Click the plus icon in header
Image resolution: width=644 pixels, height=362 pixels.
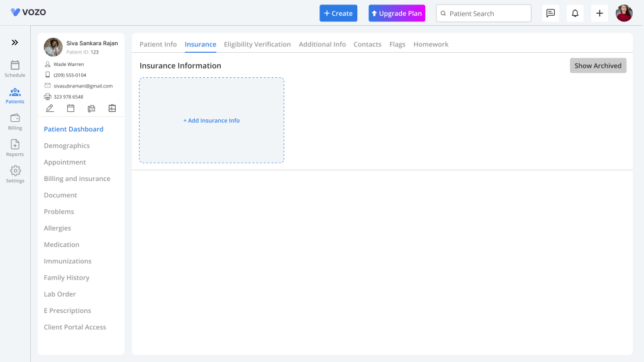599,13
